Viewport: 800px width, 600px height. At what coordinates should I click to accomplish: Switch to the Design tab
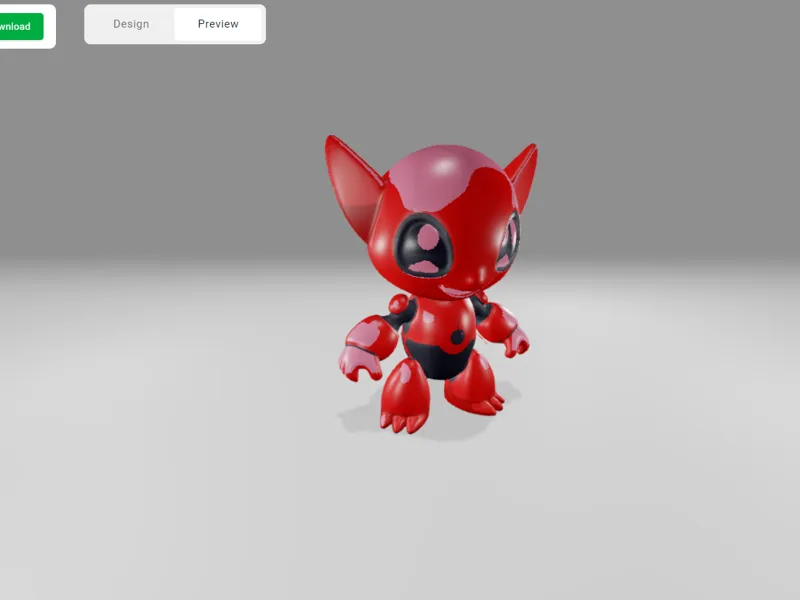(131, 24)
